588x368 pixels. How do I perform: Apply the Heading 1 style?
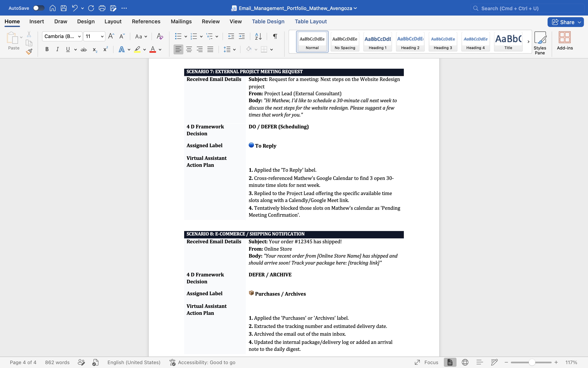(x=377, y=42)
